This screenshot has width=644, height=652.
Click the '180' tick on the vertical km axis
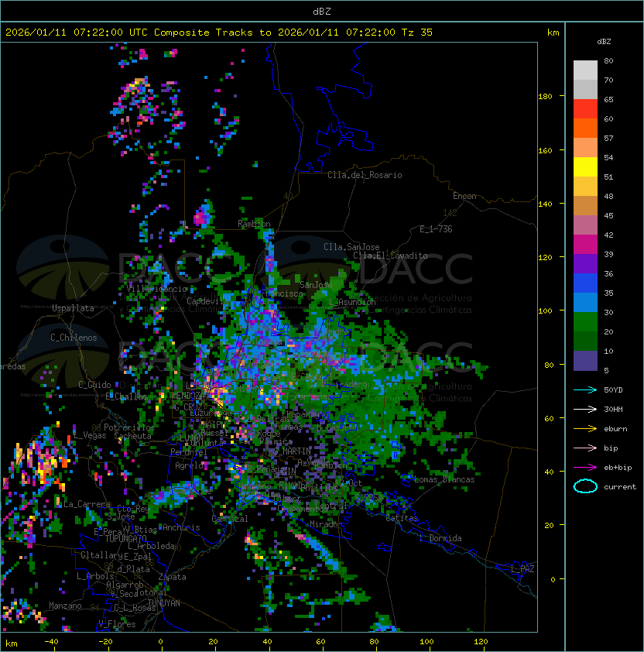pyautogui.click(x=545, y=97)
